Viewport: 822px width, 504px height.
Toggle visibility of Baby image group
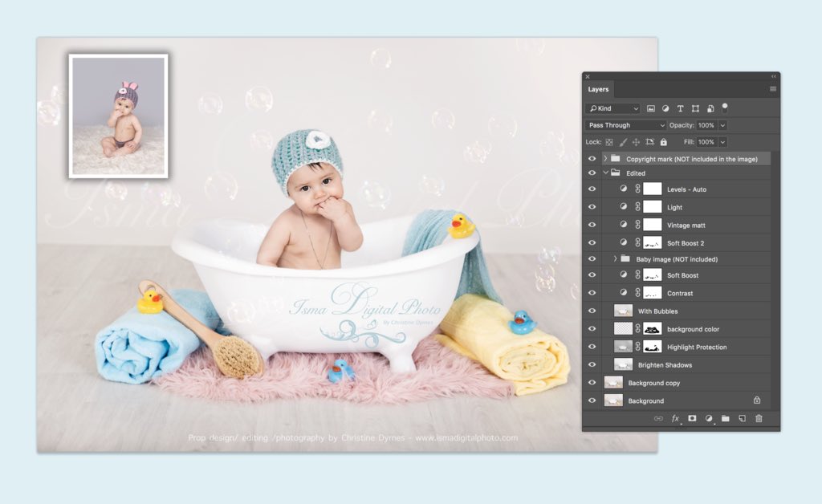point(592,258)
